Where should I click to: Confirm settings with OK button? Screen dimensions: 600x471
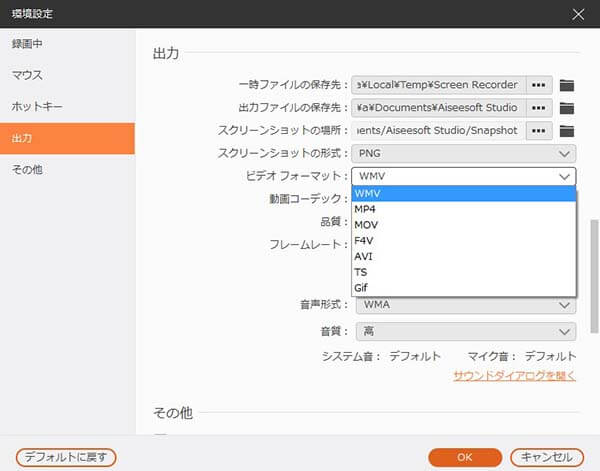tap(465, 457)
